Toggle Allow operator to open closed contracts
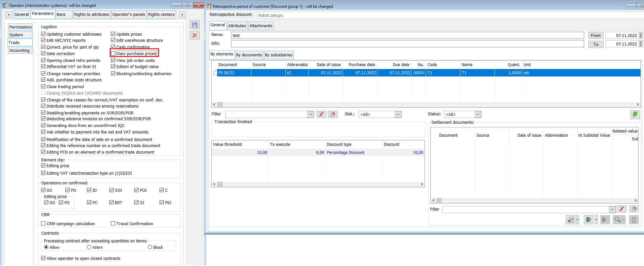Image resolution: width=644 pixels, height=266 pixels. point(43,258)
